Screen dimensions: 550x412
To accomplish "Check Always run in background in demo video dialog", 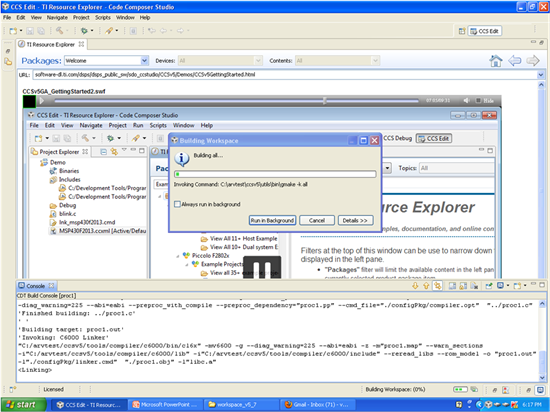I will point(177,204).
